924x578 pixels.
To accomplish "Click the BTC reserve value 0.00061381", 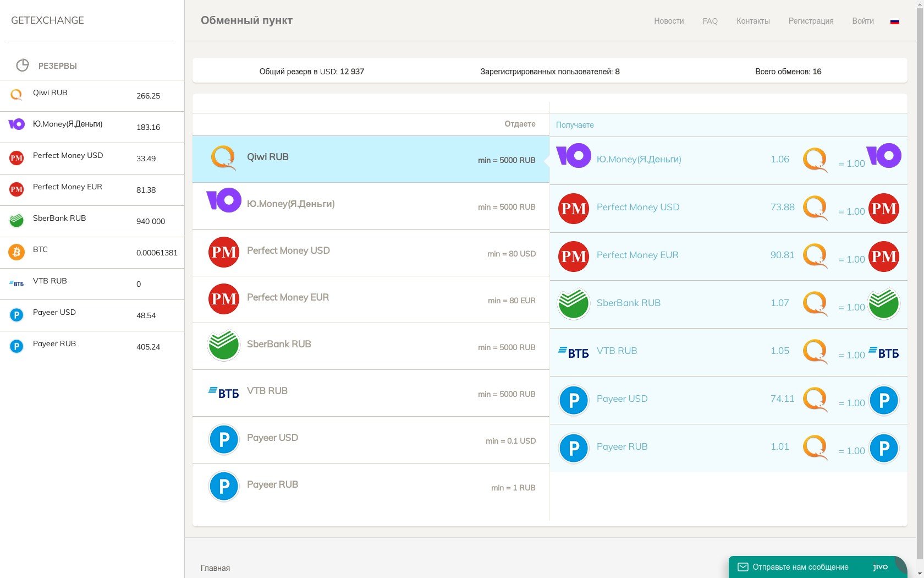I will click(157, 253).
